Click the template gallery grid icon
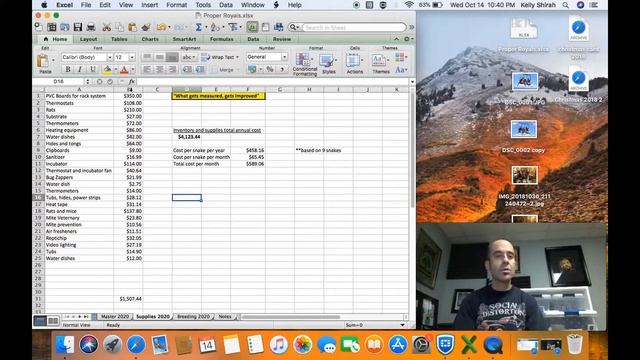This screenshot has width=640, height=360. click(52, 27)
